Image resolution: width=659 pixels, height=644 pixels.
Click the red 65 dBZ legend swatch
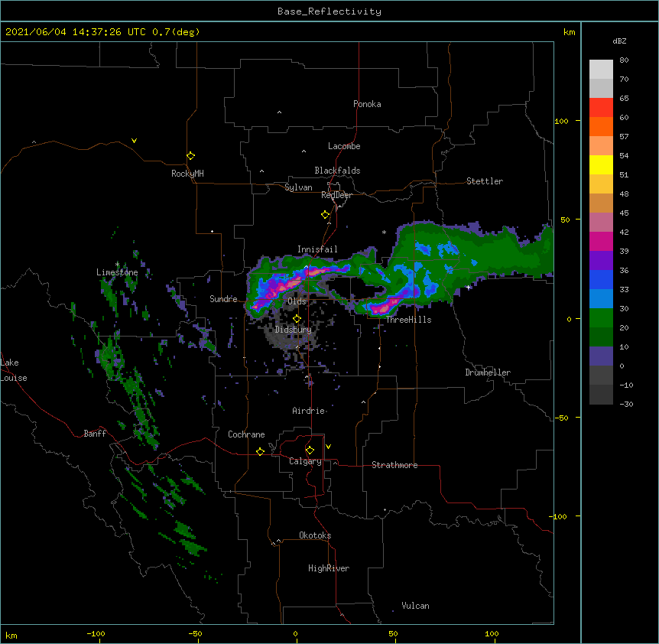pos(601,107)
